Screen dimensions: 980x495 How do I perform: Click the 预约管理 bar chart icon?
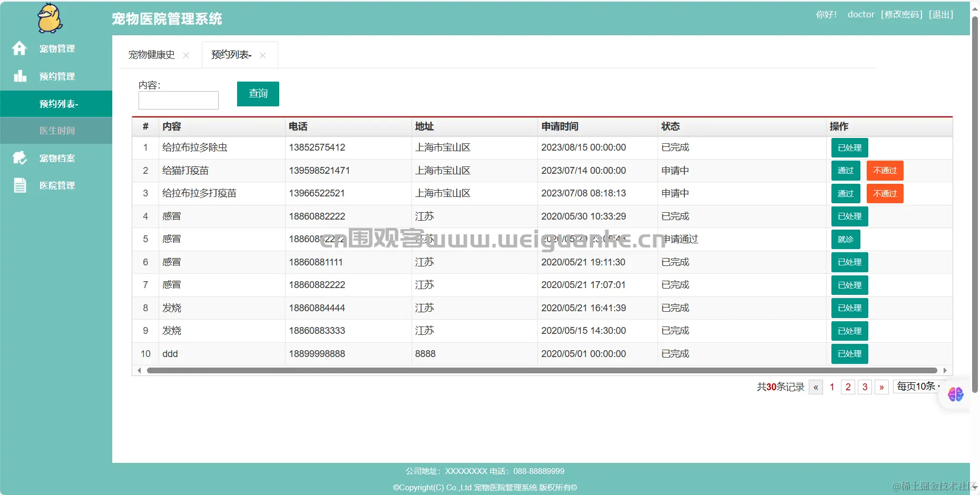[x=20, y=76]
